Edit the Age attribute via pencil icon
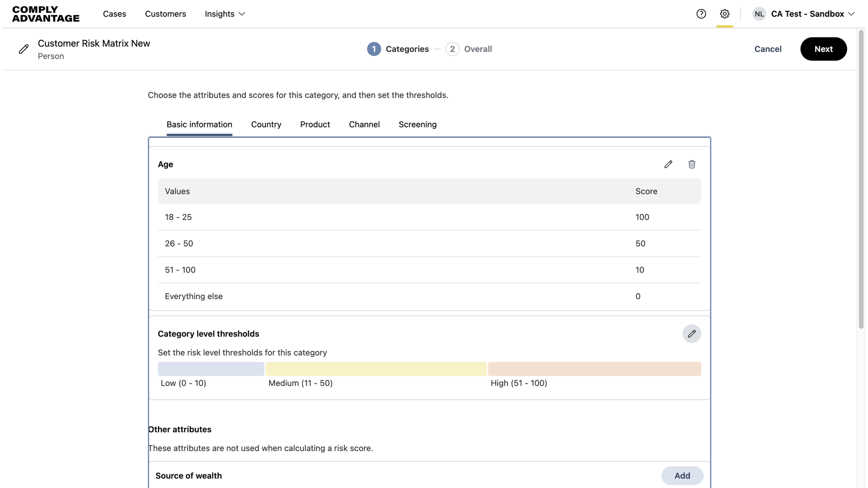The width and height of the screenshot is (868, 488). 668,164
